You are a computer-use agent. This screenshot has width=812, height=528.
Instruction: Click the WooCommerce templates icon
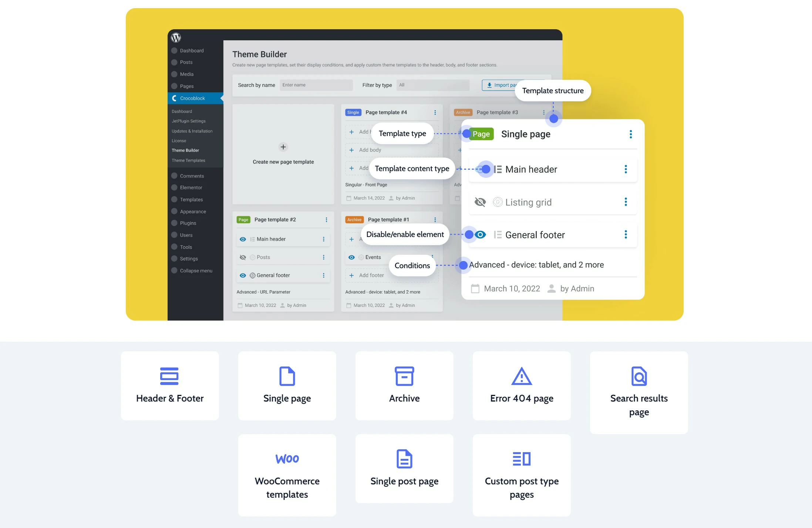[x=287, y=458]
